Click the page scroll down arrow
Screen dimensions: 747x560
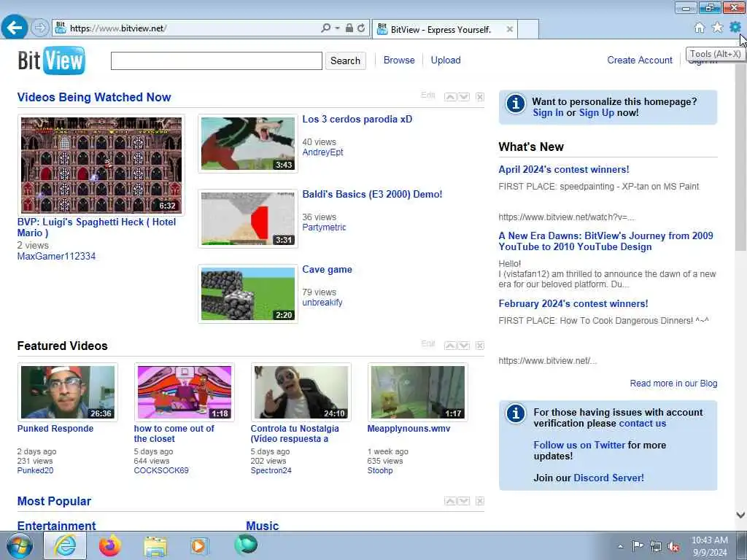point(740,515)
